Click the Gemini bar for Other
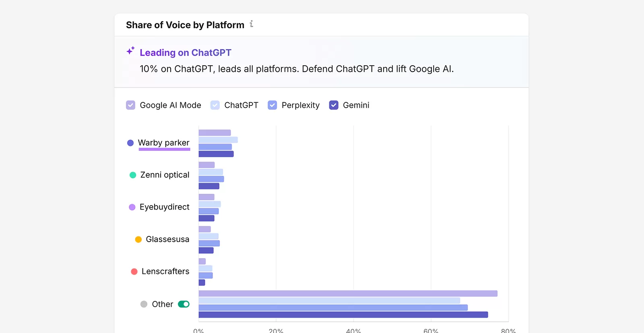 (343, 315)
